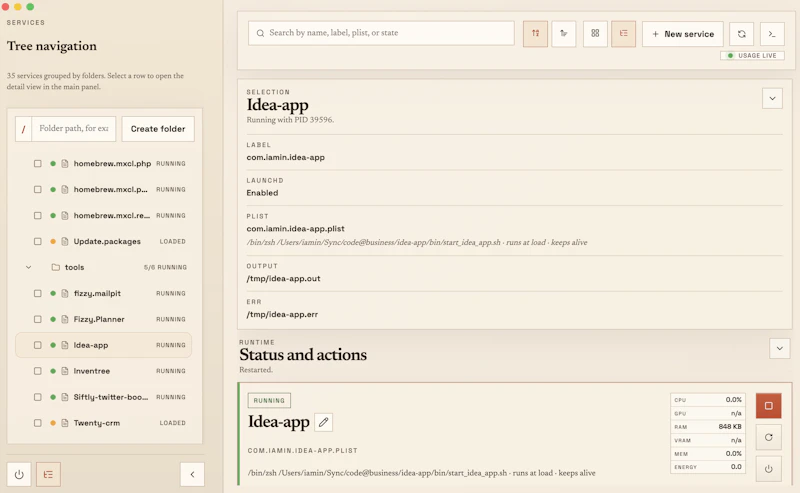This screenshot has width=800, height=493.
Task: Select the Siftly-twitter-boo... service
Action: click(104, 397)
